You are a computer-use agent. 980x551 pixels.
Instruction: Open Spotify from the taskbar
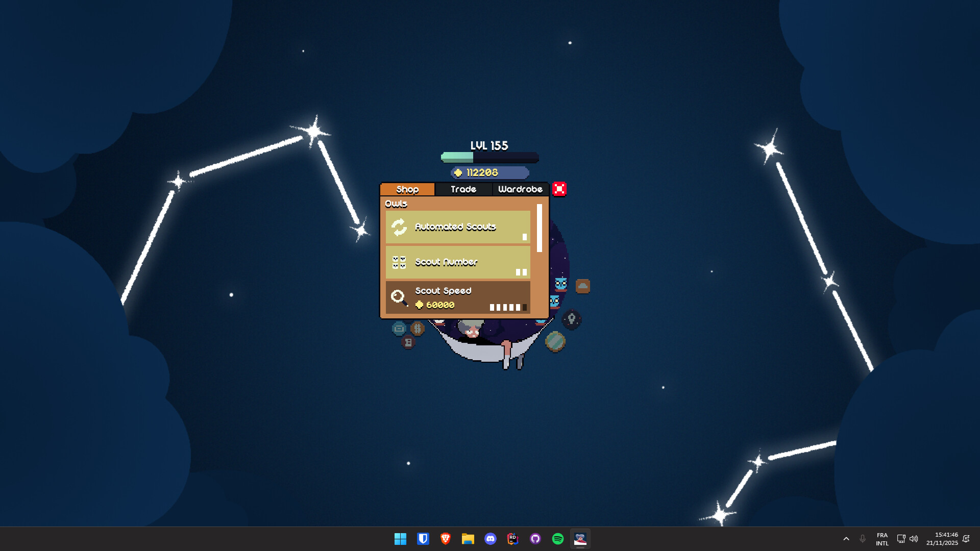557,539
